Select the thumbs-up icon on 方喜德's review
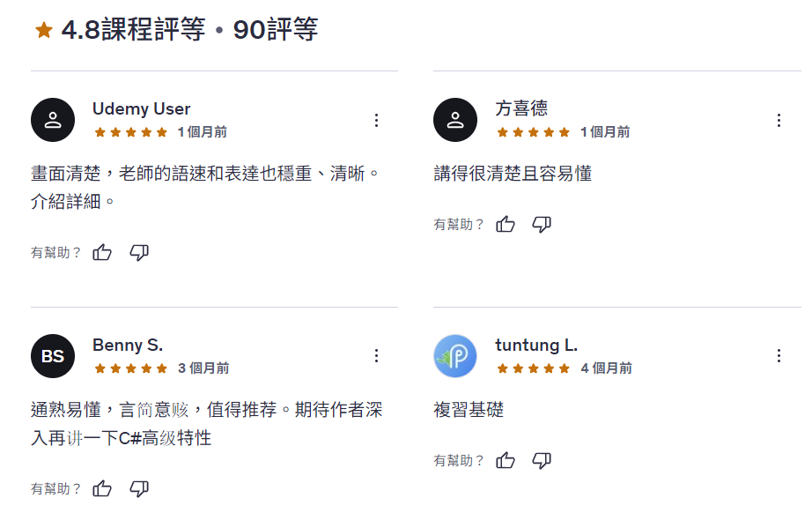 505,224
